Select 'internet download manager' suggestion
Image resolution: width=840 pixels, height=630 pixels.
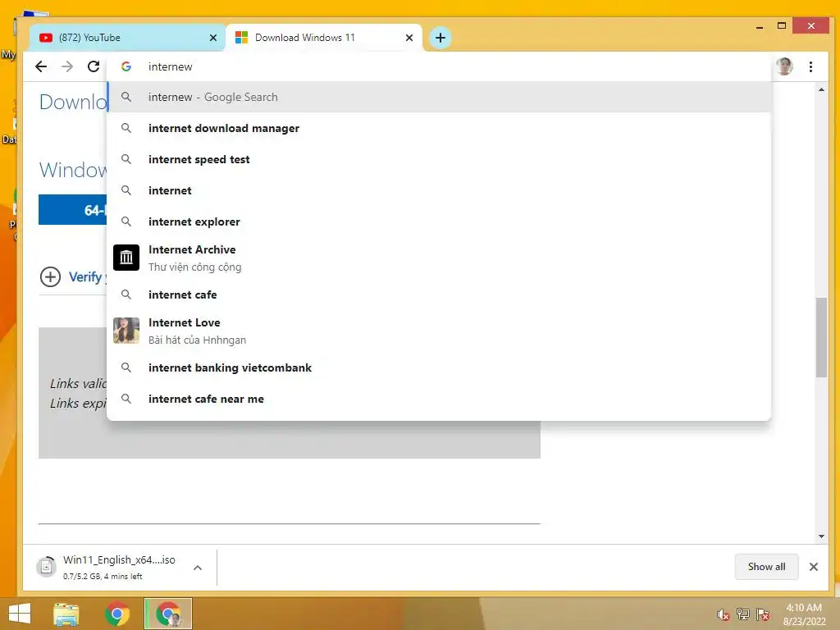click(x=440, y=128)
